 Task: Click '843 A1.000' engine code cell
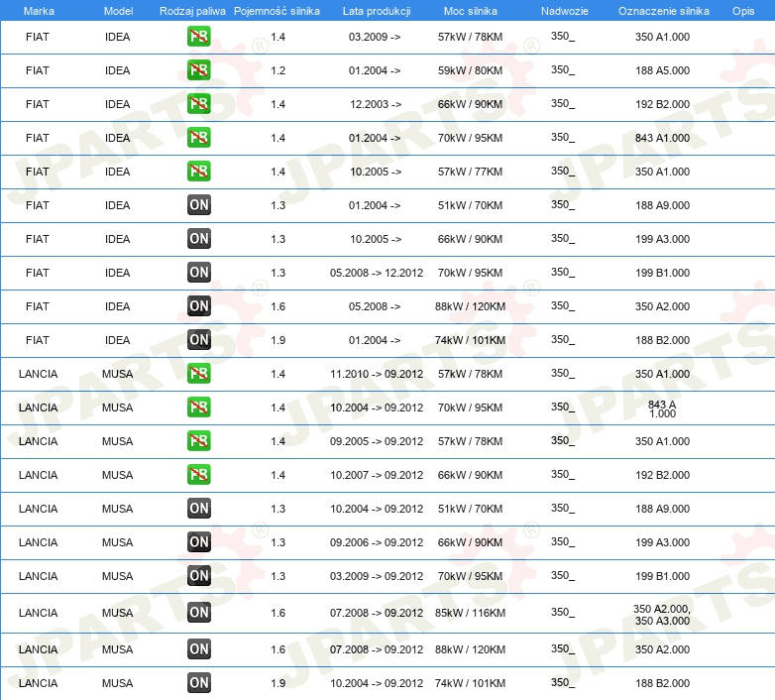click(x=662, y=138)
